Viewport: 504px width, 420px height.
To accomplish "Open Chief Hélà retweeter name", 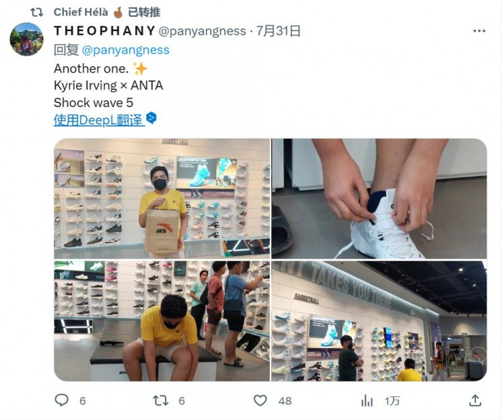I will (x=81, y=12).
